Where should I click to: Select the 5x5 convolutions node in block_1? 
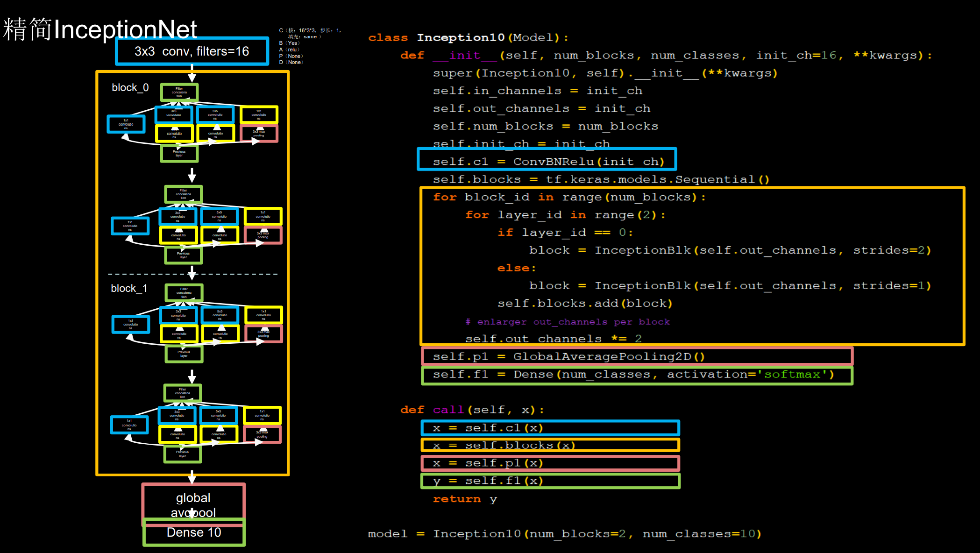click(220, 315)
